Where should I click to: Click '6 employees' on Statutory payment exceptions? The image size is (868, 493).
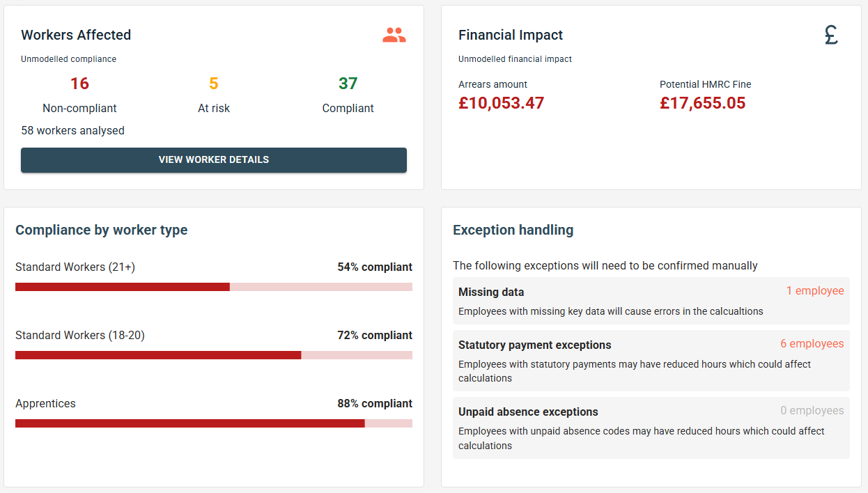click(811, 344)
